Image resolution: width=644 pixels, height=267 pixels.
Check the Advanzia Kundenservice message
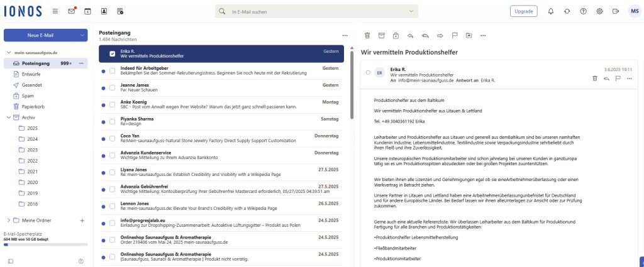(x=112, y=155)
